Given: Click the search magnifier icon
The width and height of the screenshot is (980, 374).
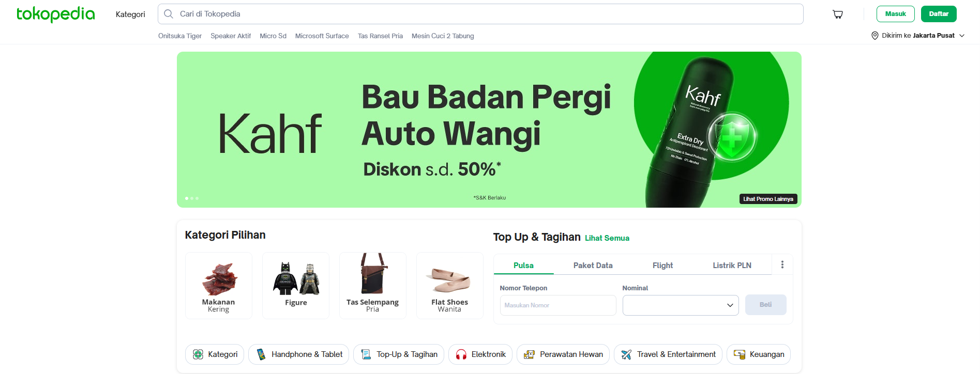Looking at the screenshot, I should coord(169,14).
